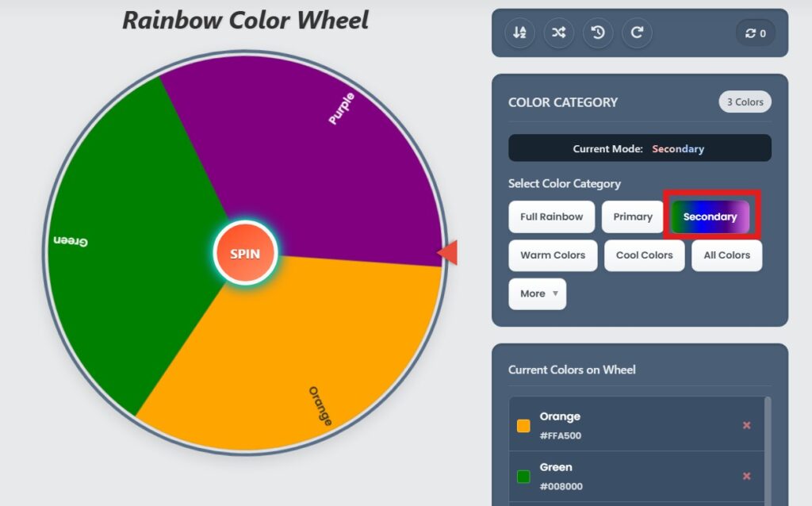The width and height of the screenshot is (812, 506).
Task: Remove Orange using the red X icon
Action: (746, 425)
